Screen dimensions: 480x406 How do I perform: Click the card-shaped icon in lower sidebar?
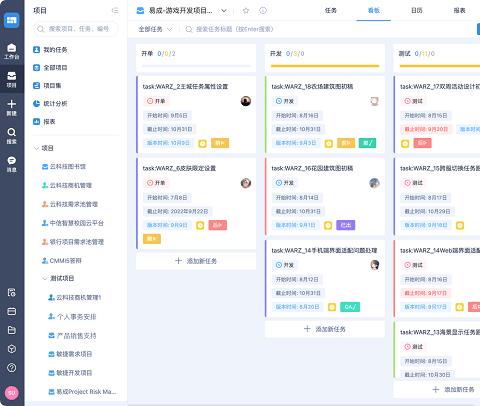(x=12, y=311)
